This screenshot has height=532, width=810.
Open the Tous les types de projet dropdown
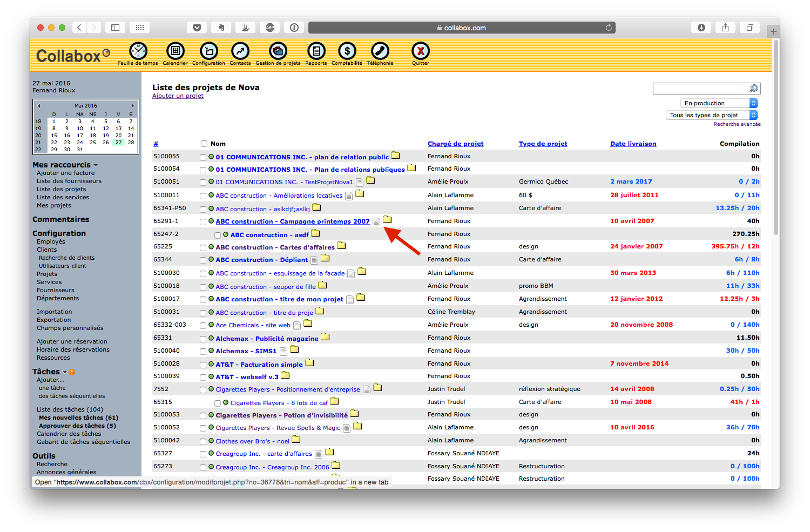pyautogui.click(x=710, y=115)
